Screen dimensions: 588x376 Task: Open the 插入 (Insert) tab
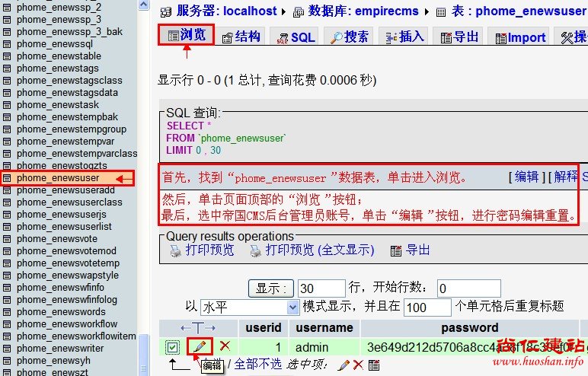(404, 37)
